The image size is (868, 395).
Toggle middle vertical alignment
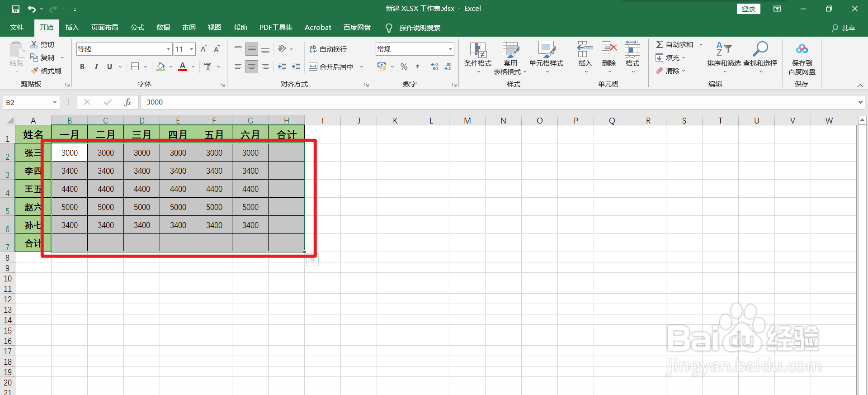[252, 49]
